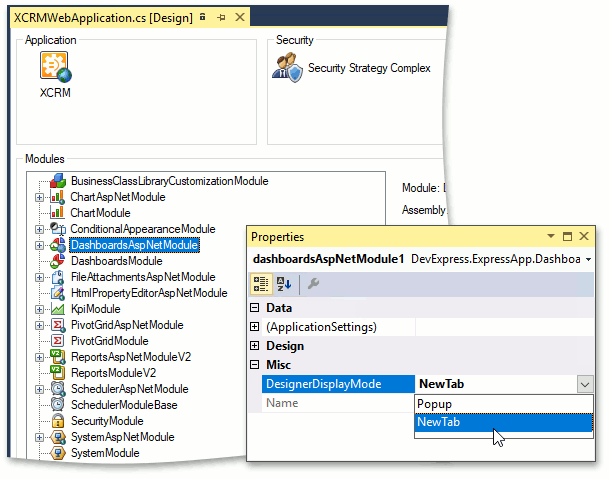Expand the ReportsAspNetModuleV2 node
This screenshot has height=479, width=609.
tap(39, 357)
